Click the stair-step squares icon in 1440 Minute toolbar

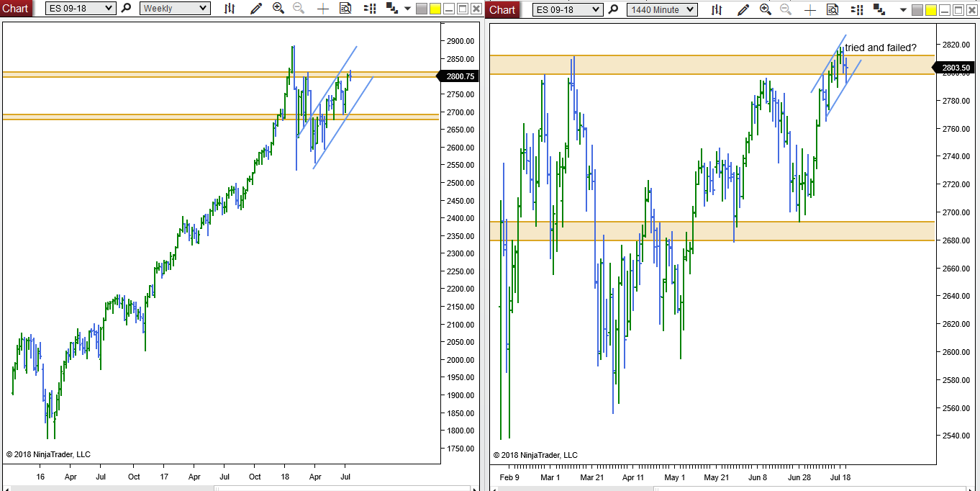click(879, 9)
